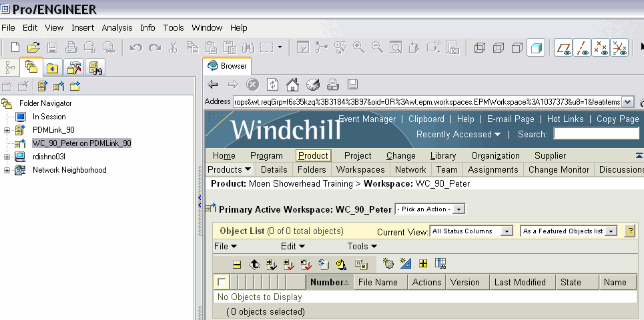Screen dimensions: 644x320
Task: Open the Tools menu in the menu bar
Action: point(174,28)
